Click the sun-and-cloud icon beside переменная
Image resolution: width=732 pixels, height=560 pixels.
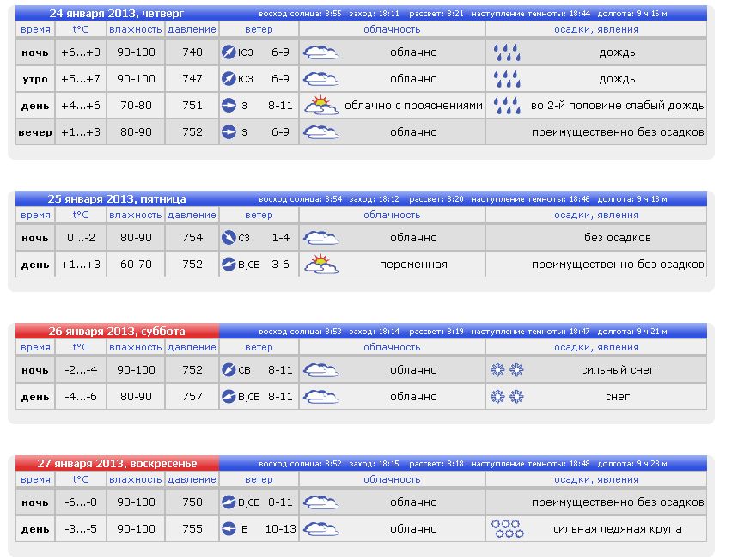tap(321, 265)
